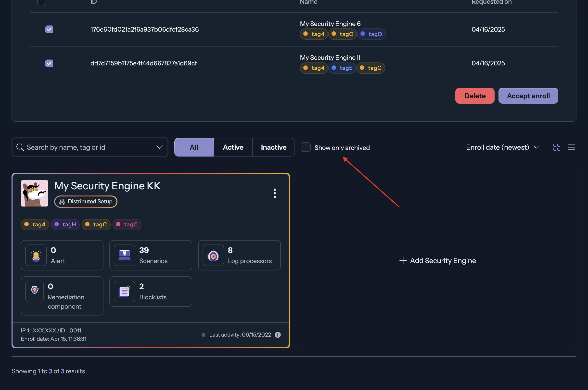The height and width of the screenshot is (390, 588).
Task: Switch to list view layout
Action: (x=572, y=147)
